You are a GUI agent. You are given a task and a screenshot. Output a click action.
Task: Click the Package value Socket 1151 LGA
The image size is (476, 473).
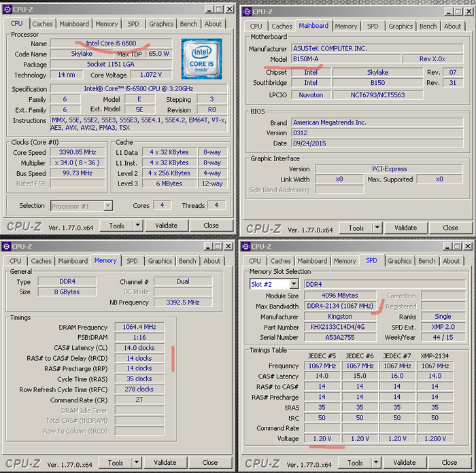tap(111, 64)
